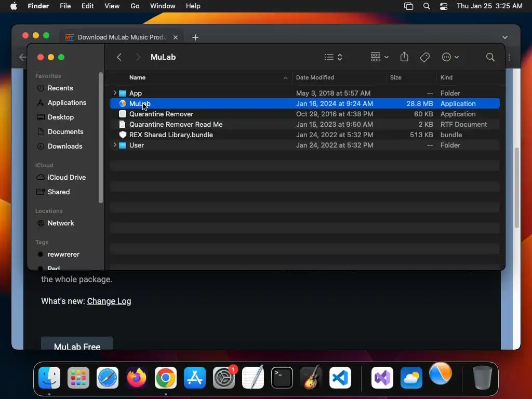This screenshot has height=399, width=532.
Task: Go back in Finder with left chevron
Action: pos(119,57)
